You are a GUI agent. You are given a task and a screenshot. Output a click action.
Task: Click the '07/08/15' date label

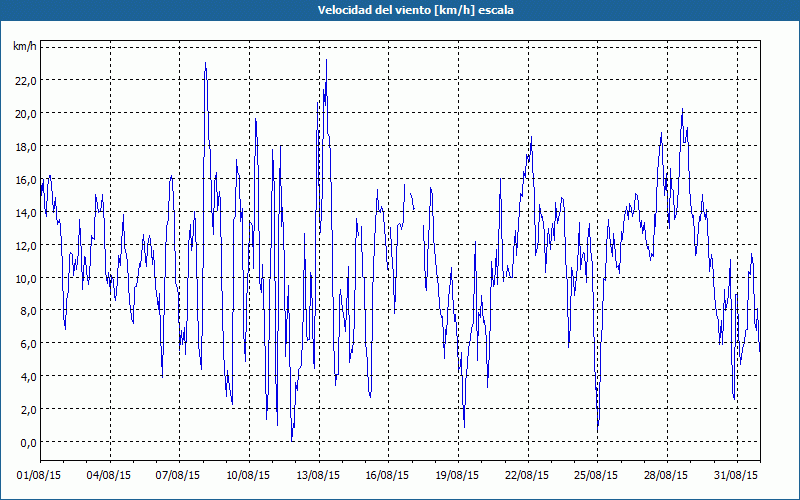178,476
